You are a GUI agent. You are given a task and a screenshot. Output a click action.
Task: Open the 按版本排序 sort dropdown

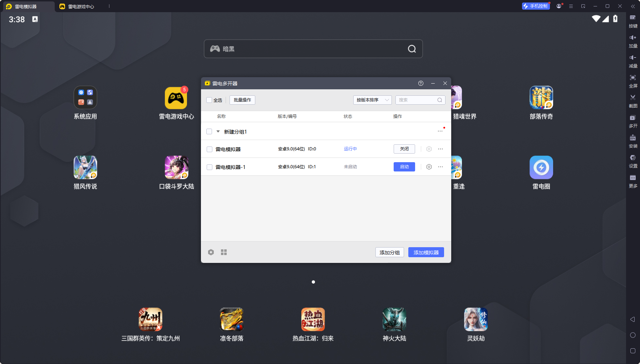373,100
